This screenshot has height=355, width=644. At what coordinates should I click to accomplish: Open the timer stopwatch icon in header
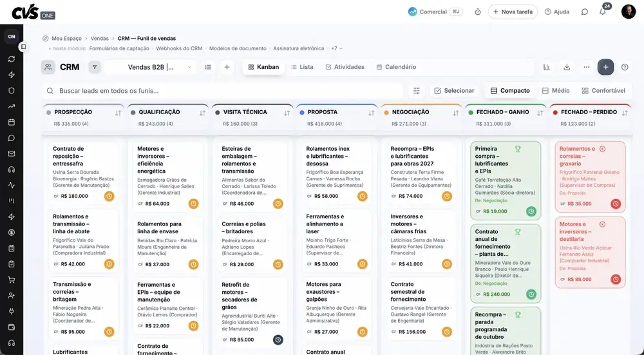478,12
